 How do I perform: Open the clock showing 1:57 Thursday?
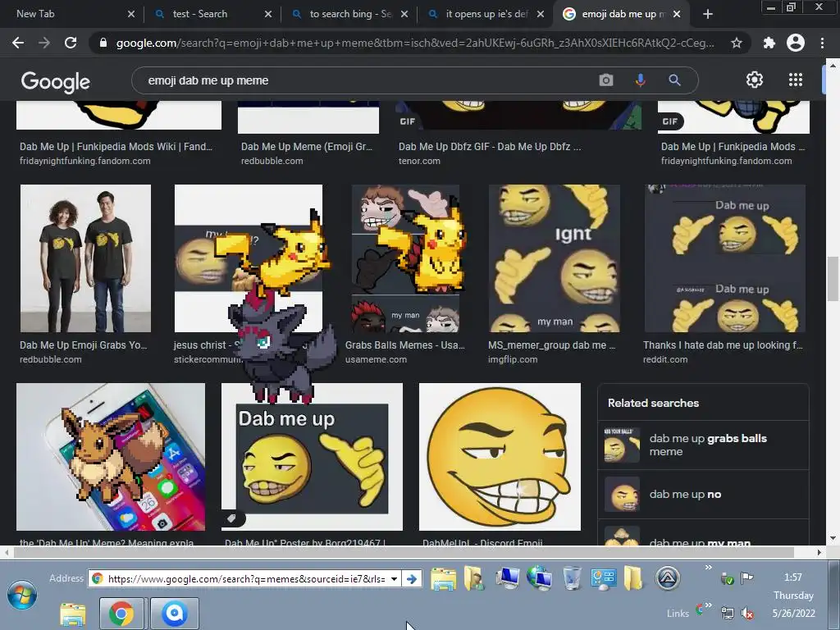click(793, 596)
